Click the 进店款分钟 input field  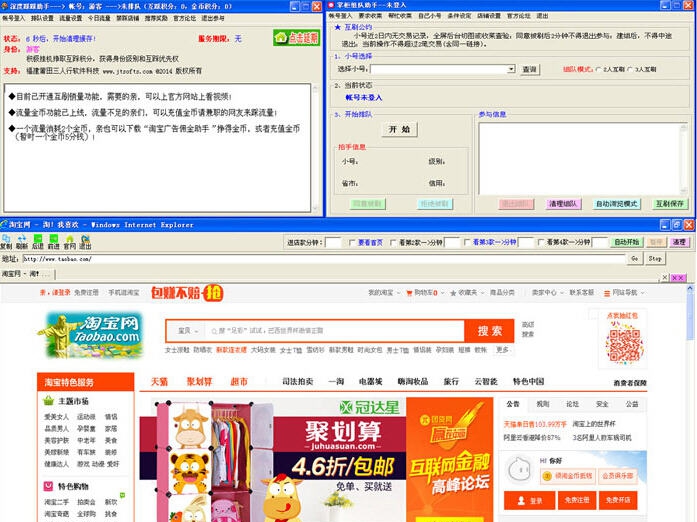coord(333,242)
